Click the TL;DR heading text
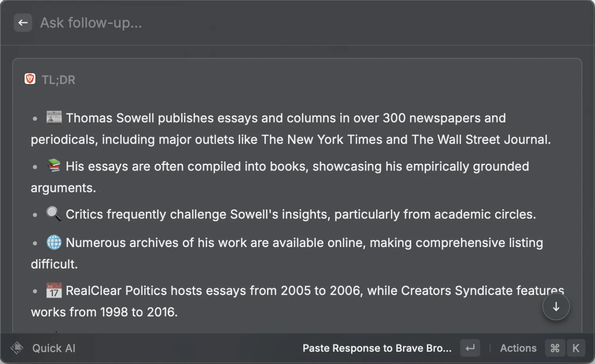 coord(58,80)
